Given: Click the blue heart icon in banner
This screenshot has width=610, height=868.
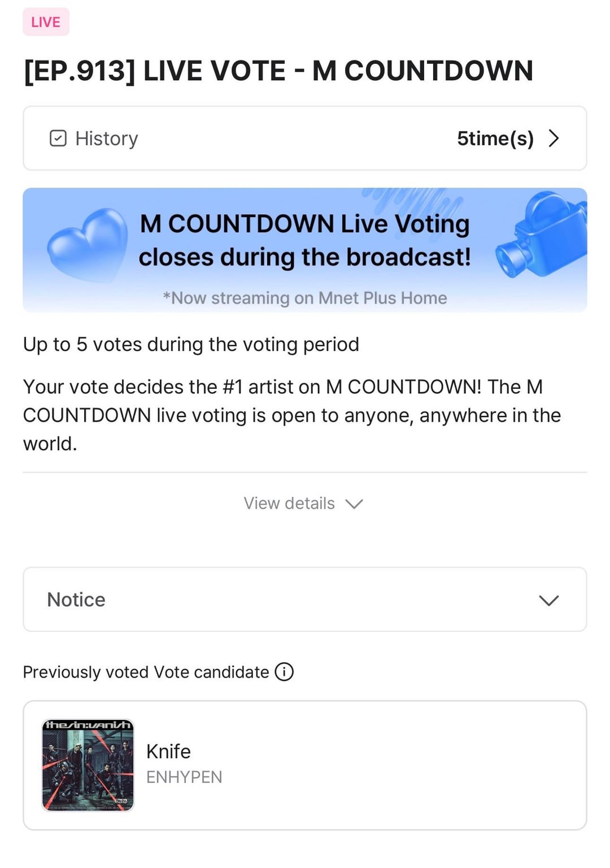Looking at the screenshot, I should 88,246.
